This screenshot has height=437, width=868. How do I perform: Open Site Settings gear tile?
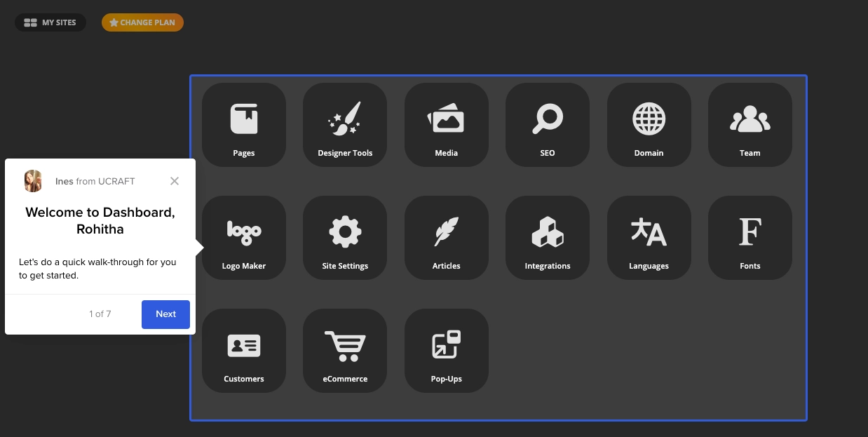point(345,238)
